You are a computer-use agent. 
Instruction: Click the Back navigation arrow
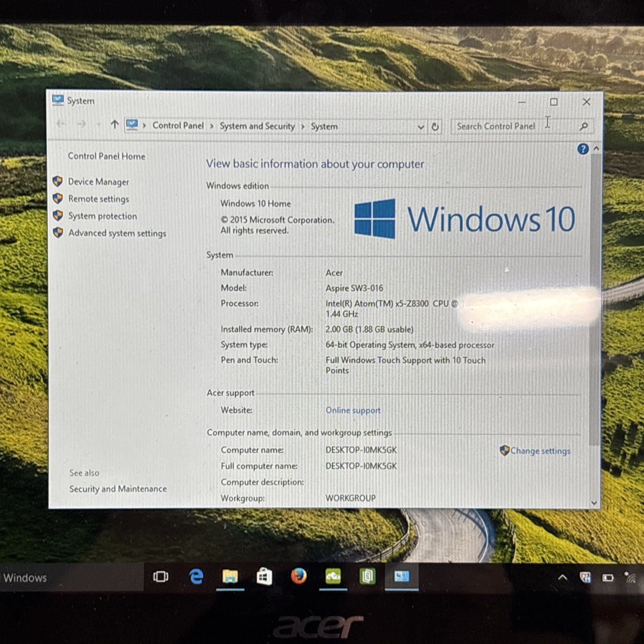click(61, 124)
